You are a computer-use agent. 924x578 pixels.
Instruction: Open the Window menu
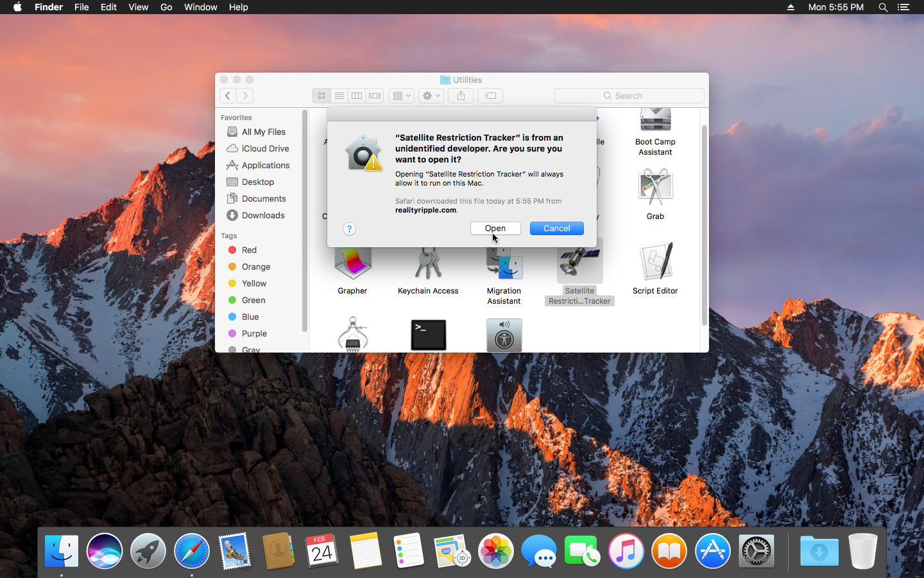tap(200, 7)
